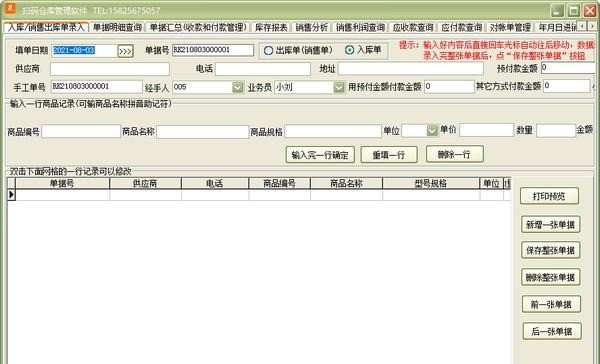Open 销售利润查询 tab
The image size is (600, 364).
[x=360, y=28]
